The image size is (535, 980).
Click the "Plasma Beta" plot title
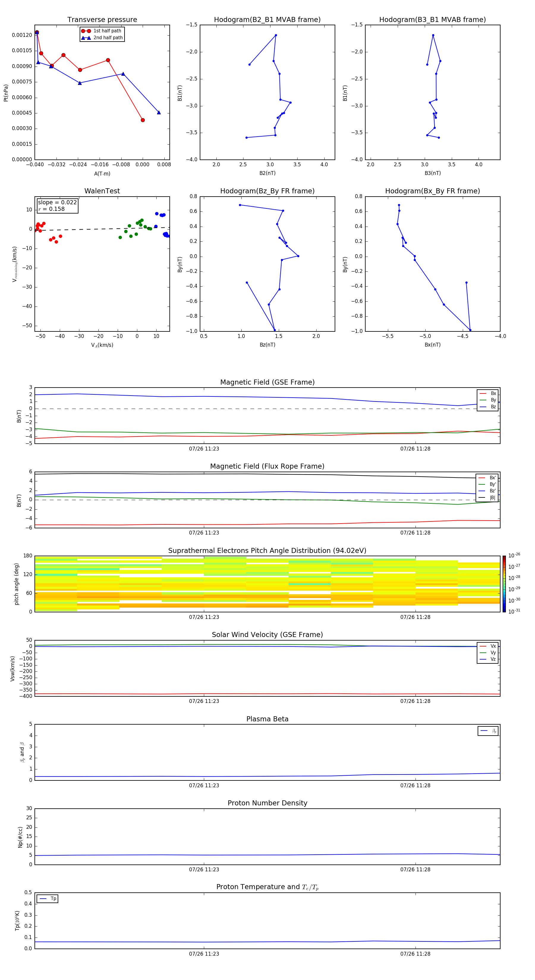click(x=267, y=719)
